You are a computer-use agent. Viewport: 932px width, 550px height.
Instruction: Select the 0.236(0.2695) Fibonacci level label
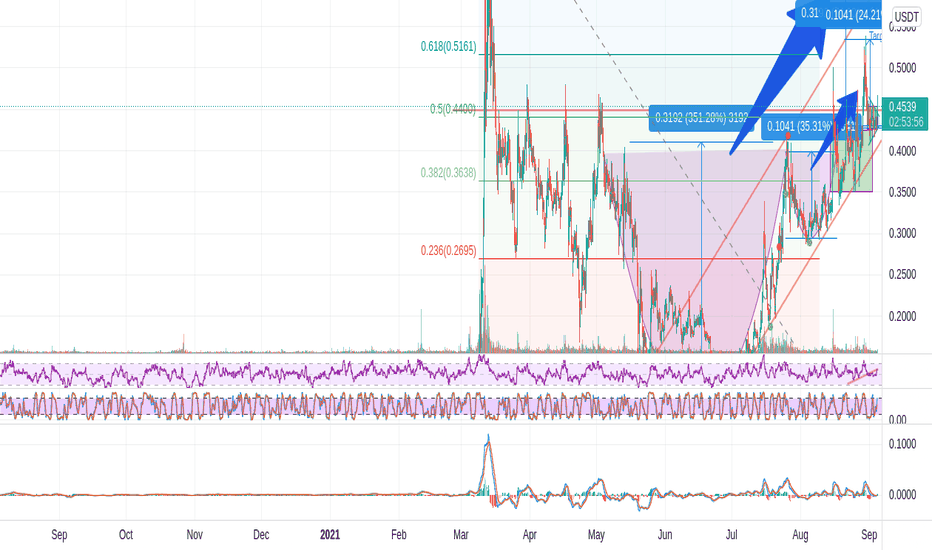point(448,251)
